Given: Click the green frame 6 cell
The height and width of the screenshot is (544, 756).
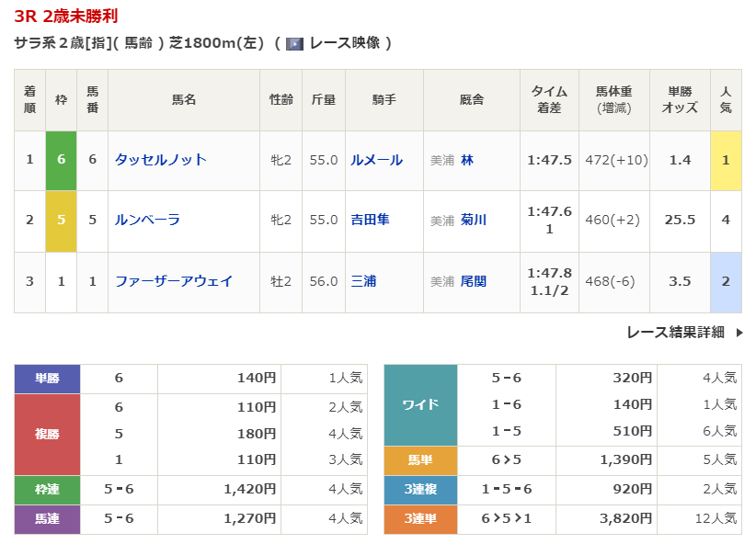Looking at the screenshot, I should pyautogui.click(x=61, y=160).
